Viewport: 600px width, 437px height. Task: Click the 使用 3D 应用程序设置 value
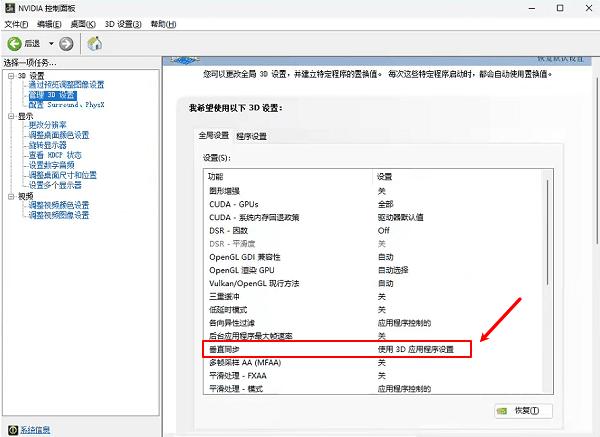416,349
